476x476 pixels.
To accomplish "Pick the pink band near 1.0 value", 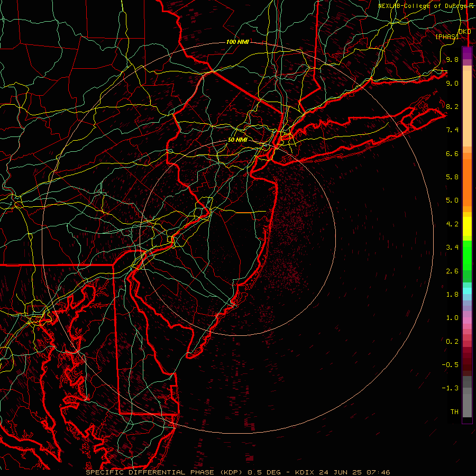I will [x=467, y=321].
